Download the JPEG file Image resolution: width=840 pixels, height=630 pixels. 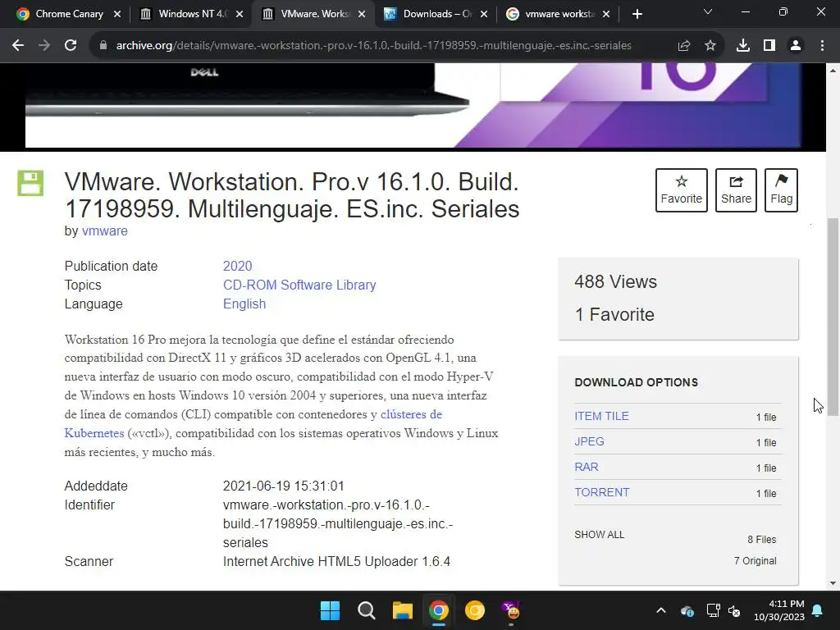(x=589, y=441)
